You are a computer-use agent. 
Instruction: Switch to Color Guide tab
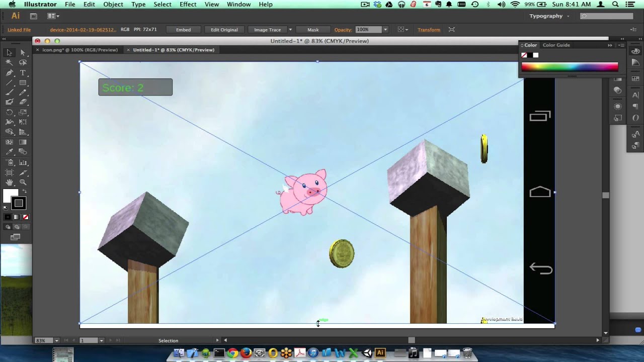[556, 45]
